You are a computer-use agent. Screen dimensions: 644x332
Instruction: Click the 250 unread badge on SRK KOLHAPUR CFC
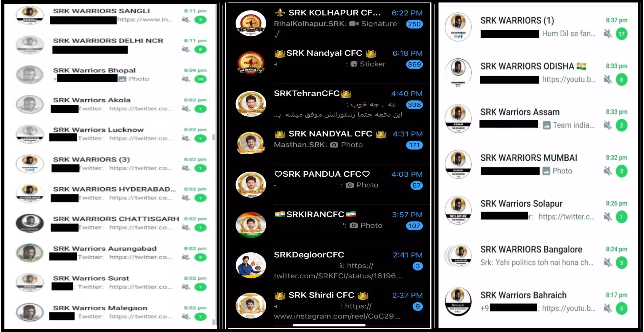coord(414,24)
